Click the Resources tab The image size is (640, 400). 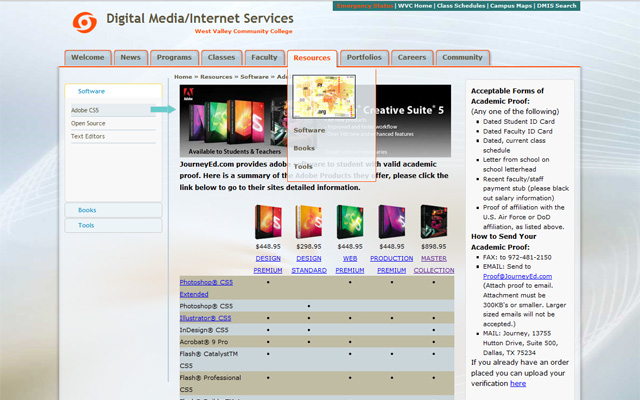click(312, 58)
